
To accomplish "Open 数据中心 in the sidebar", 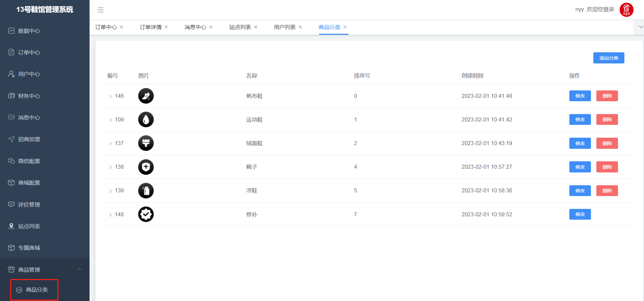I will point(29,31).
